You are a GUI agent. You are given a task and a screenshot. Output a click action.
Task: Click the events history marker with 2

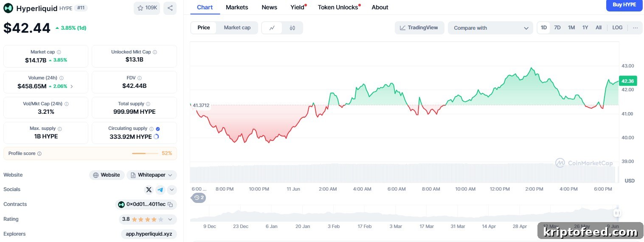pyautogui.click(x=199, y=197)
